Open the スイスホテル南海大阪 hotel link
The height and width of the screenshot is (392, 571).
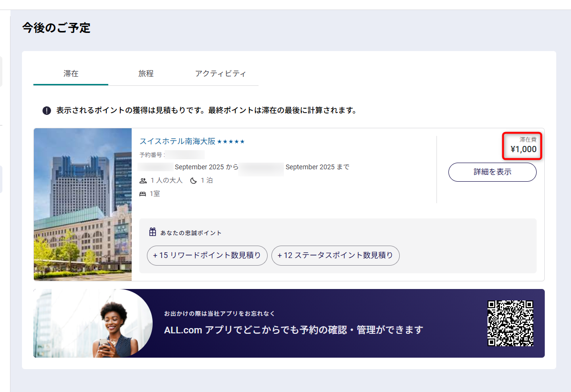[177, 141]
